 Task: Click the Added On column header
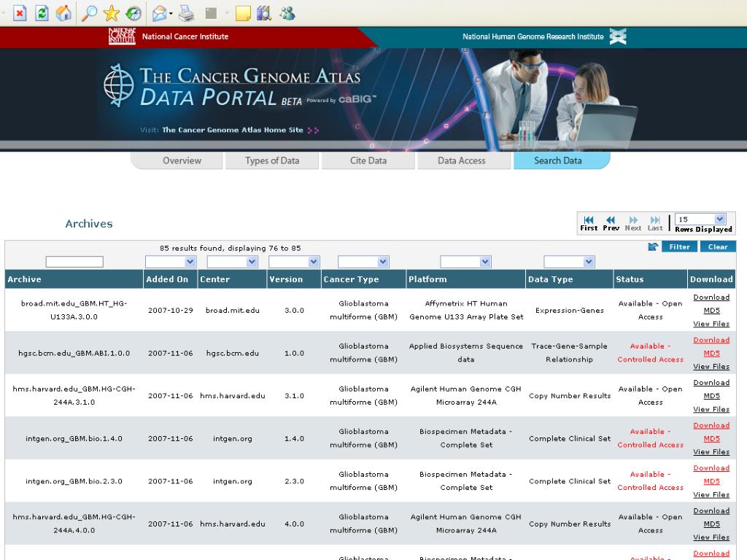[x=171, y=279]
